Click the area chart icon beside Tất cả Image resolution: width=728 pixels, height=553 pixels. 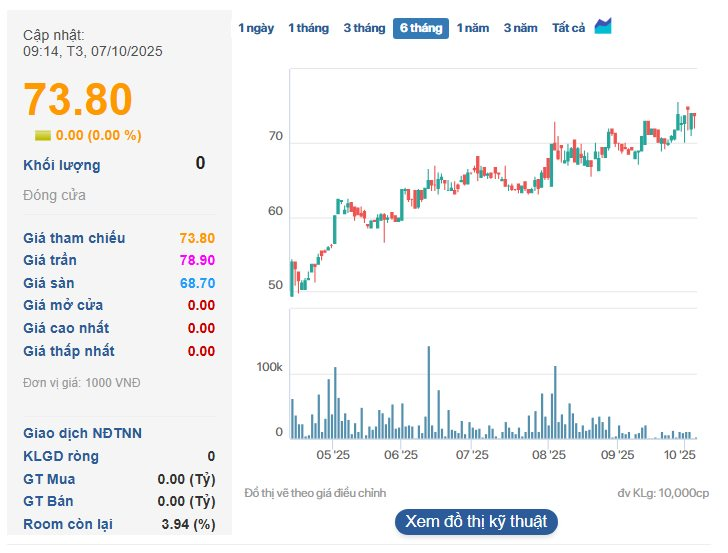point(603,27)
